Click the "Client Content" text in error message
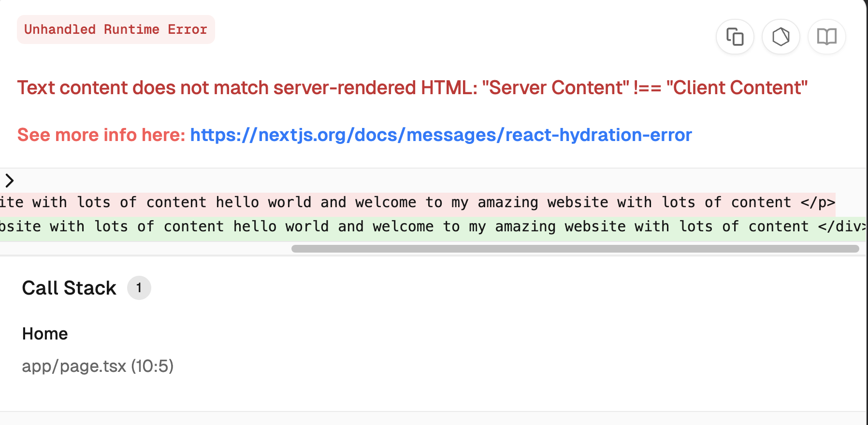This screenshot has height=425, width=868. pos(737,88)
